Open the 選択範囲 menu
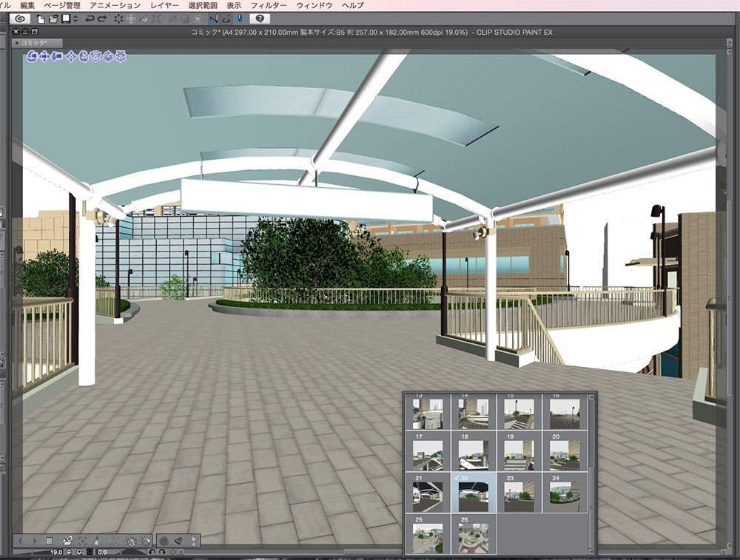 pyautogui.click(x=203, y=6)
